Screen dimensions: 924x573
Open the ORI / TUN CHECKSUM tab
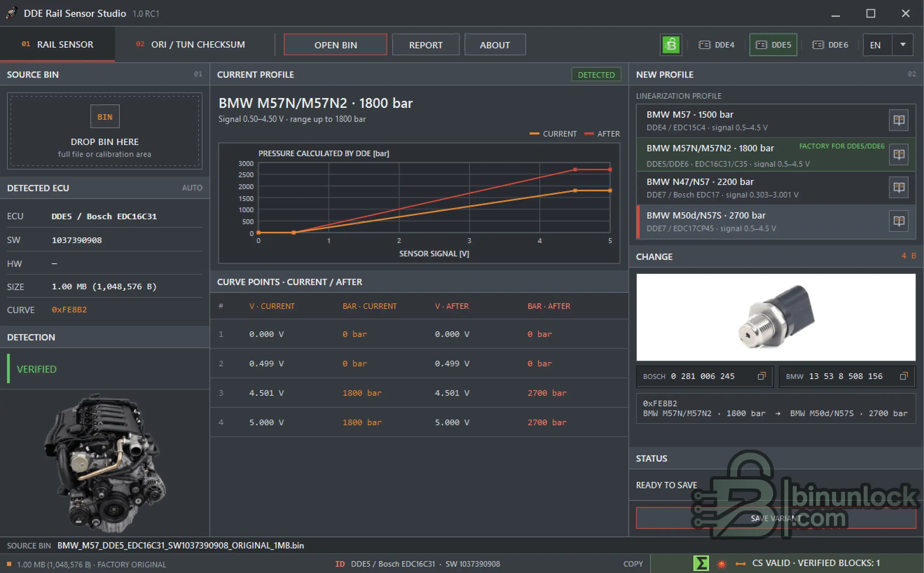coord(191,44)
